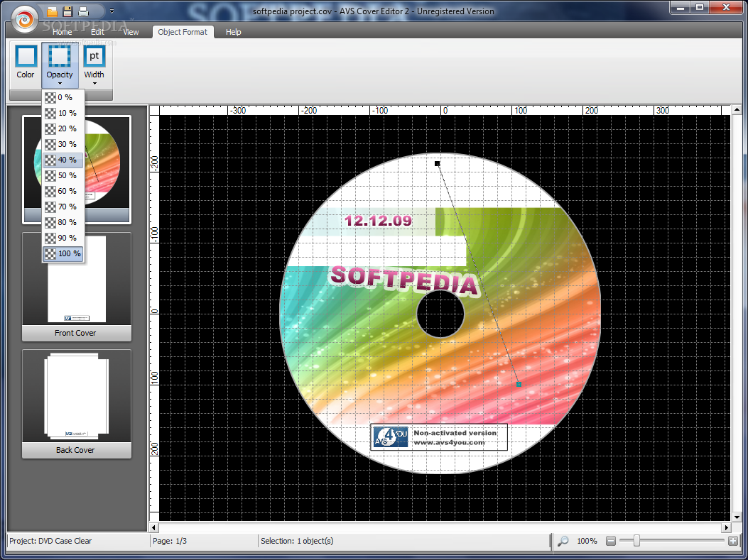748x560 pixels.
Task: Click the zoom magnifier icon
Action: 563,541
